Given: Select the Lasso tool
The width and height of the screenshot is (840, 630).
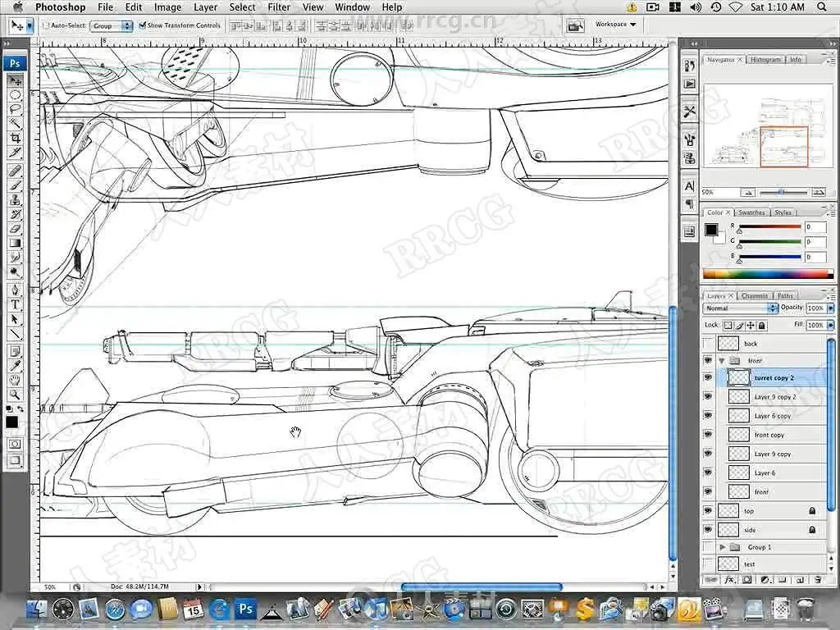Looking at the screenshot, I should pyautogui.click(x=15, y=109).
